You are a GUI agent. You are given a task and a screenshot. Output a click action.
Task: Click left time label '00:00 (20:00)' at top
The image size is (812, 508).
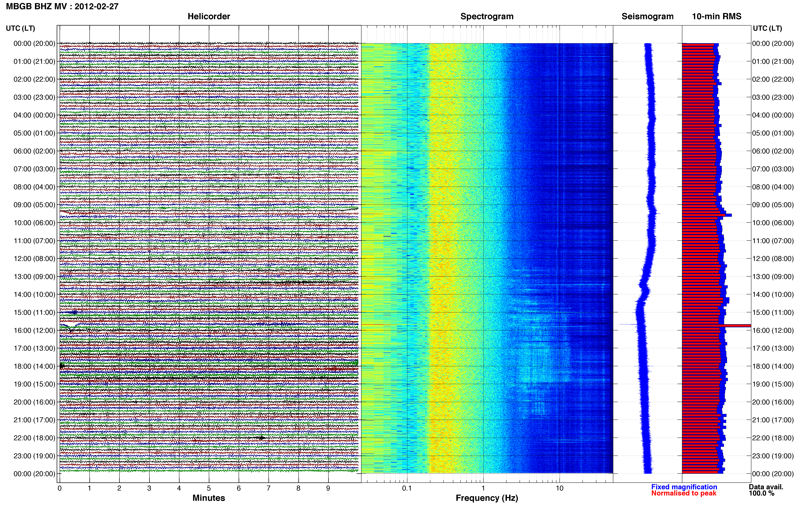pyautogui.click(x=34, y=43)
